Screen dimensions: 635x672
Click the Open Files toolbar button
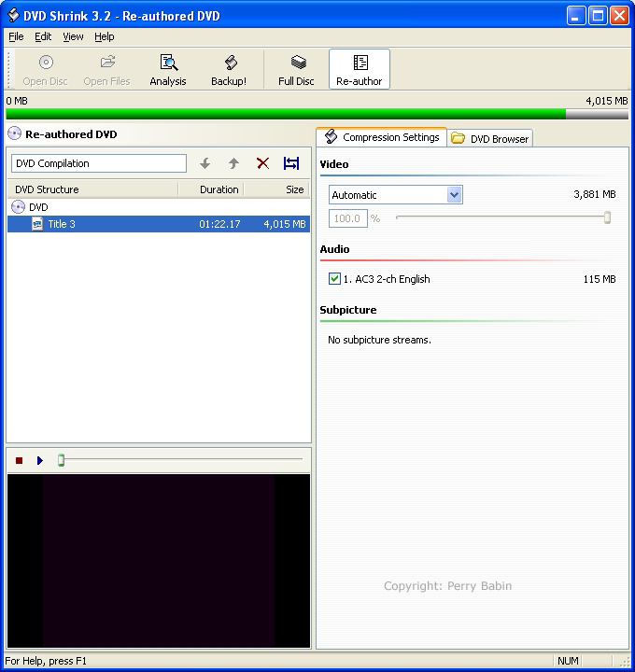coord(106,70)
